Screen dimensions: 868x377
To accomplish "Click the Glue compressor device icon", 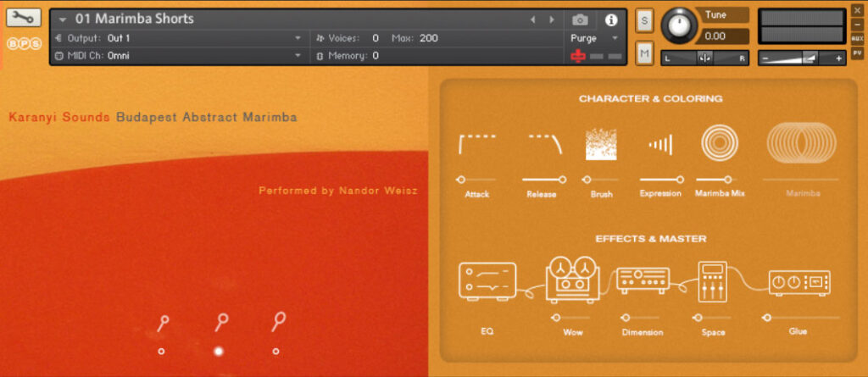I will (798, 282).
